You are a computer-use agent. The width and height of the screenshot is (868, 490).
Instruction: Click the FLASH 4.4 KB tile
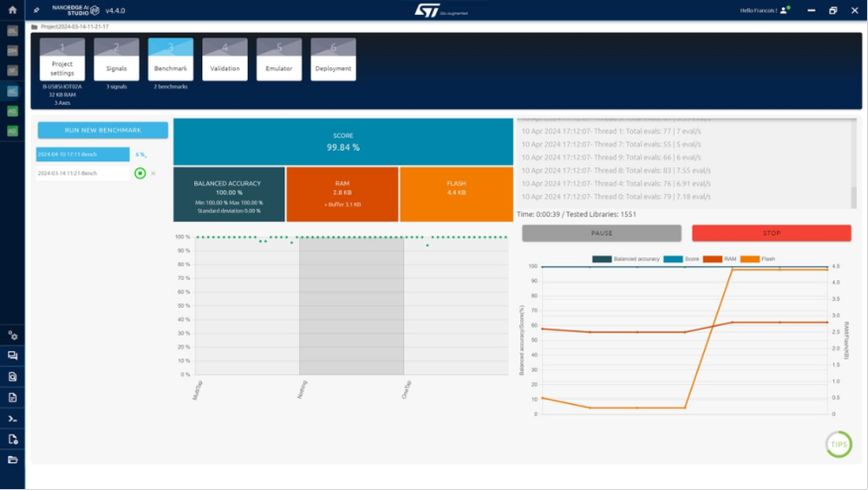tap(457, 194)
